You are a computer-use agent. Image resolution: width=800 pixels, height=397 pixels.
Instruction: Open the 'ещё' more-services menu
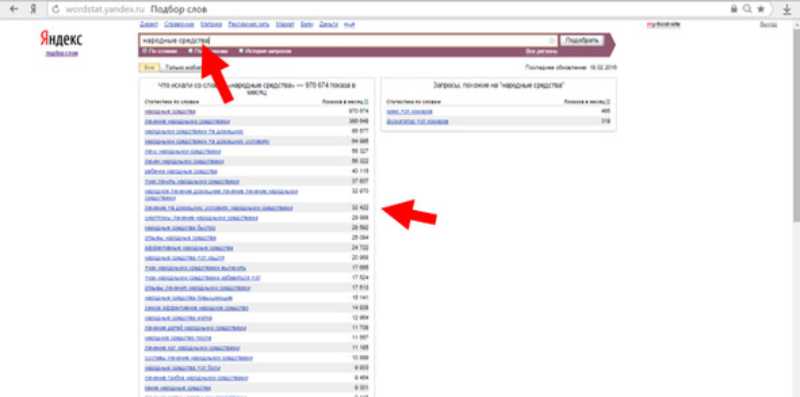(x=349, y=24)
